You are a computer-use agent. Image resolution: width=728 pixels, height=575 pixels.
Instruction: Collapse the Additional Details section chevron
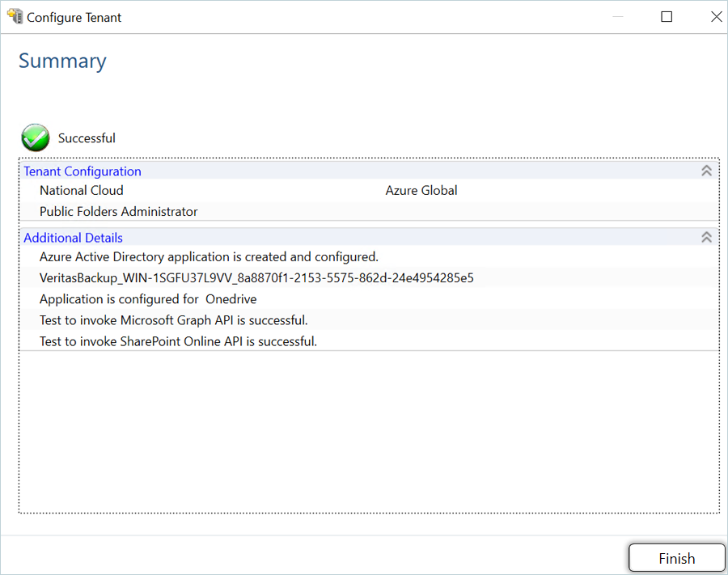click(706, 237)
